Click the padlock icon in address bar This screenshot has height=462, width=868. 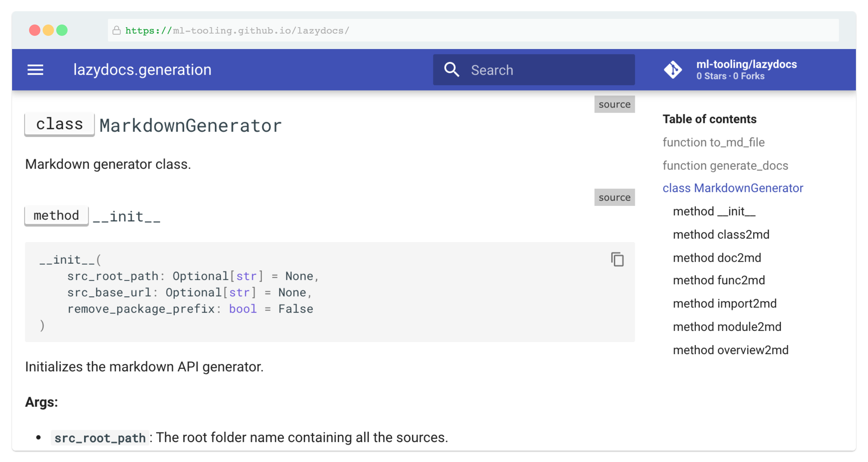[116, 30]
